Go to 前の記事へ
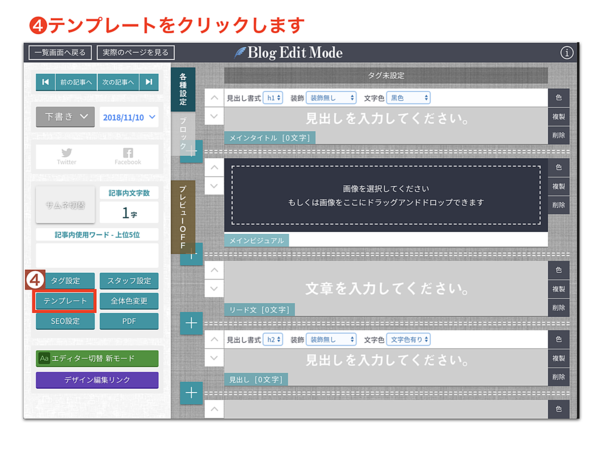The height and width of the screenshot is (450, 600). [x=76, y=82]
